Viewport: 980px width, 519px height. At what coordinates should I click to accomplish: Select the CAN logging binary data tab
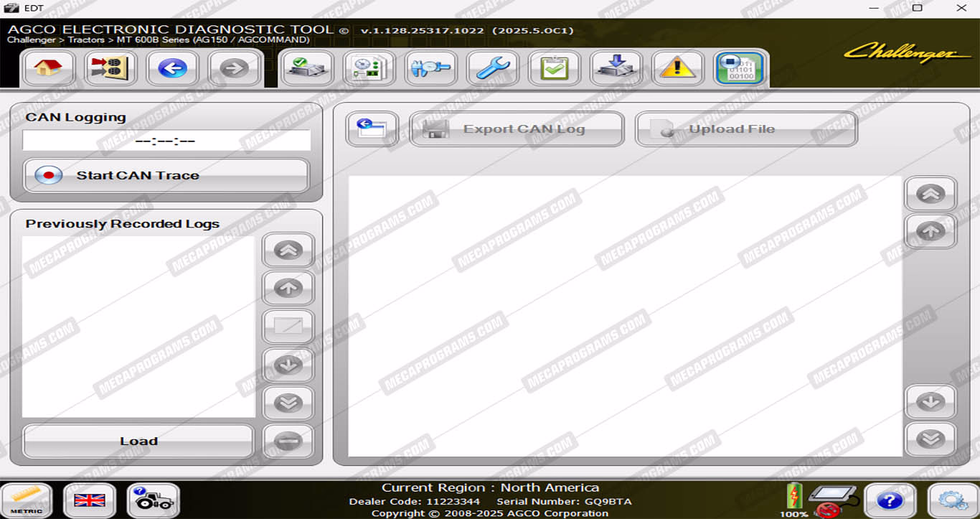click(739, 68)
